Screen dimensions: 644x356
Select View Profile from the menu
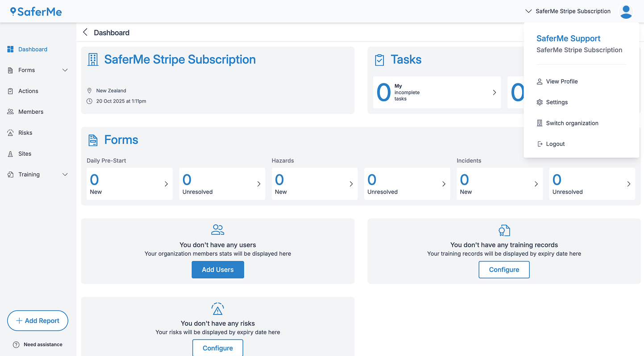(562, 81)
